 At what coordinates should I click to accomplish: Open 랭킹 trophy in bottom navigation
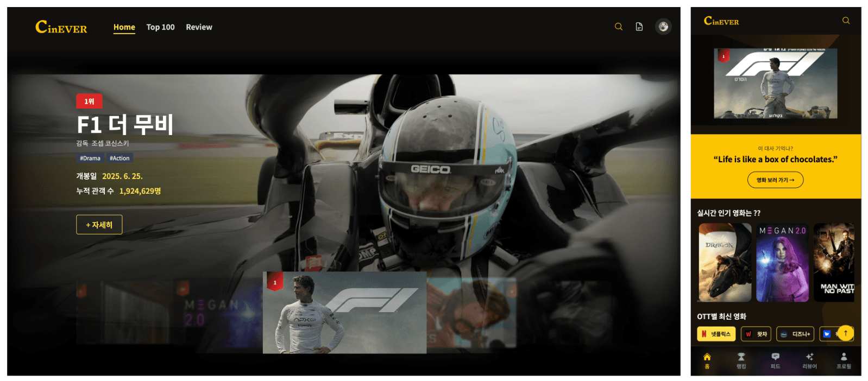(741, 361)
